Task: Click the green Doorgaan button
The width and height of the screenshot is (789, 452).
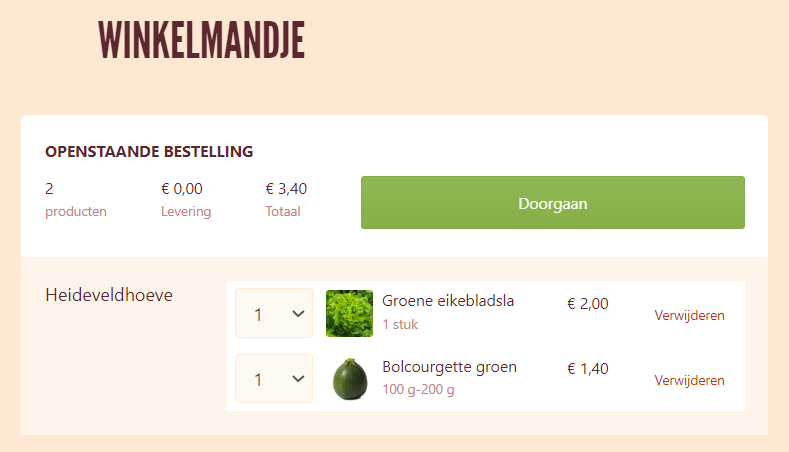Action: (x=553, y=202)
